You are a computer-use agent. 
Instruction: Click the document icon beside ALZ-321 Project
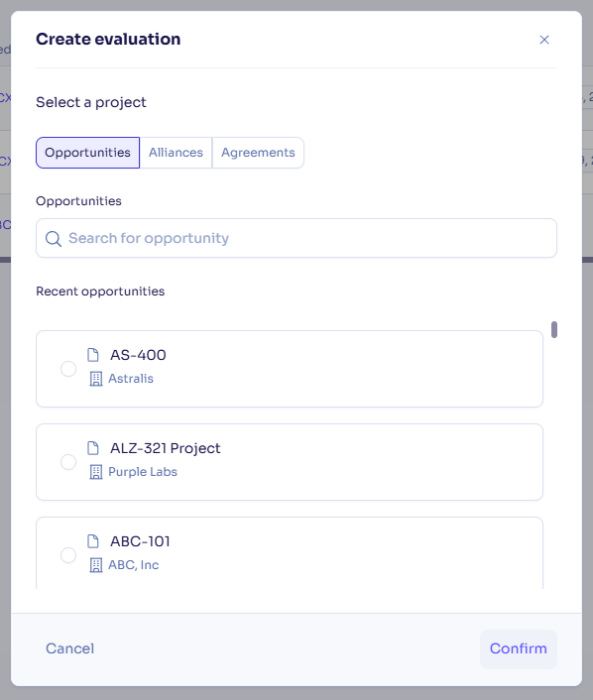click(93, 448)
